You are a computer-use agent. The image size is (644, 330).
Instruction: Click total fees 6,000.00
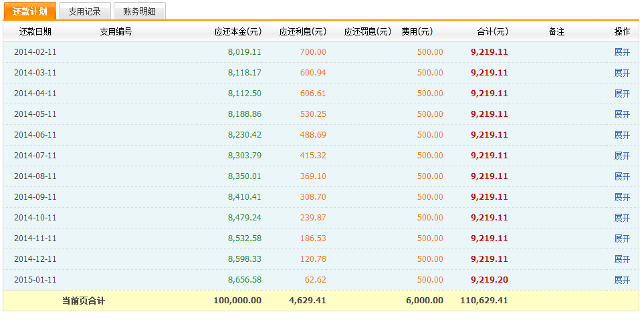[425, 301]
